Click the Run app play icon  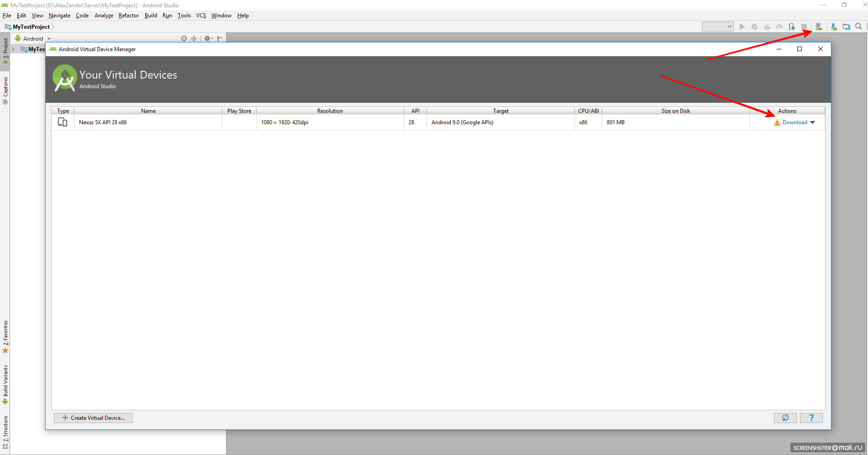tap(742, 27)
